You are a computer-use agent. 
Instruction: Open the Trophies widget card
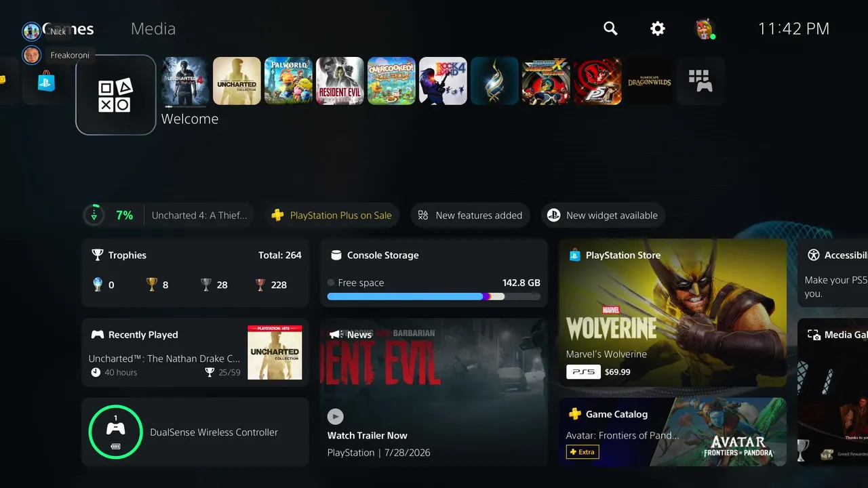click(195, 272)
